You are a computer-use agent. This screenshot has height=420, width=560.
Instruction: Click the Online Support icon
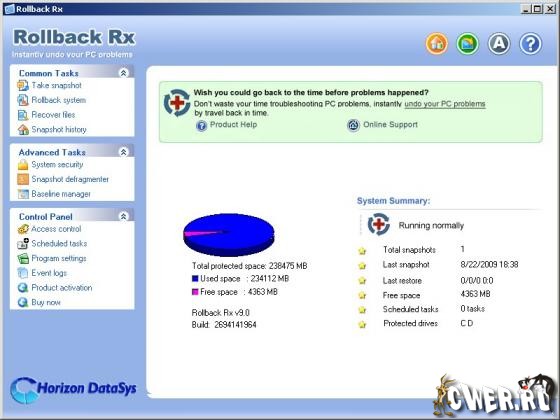353,125
